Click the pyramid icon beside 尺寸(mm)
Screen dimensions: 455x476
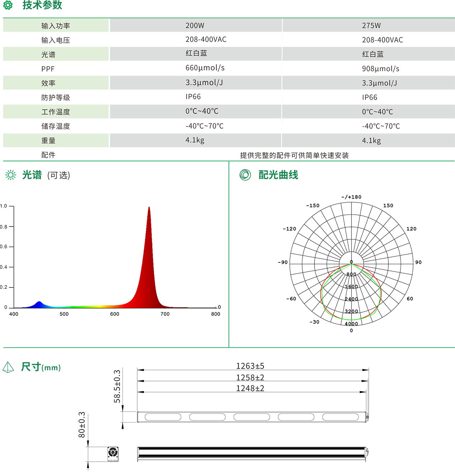[x=8, y=367]
